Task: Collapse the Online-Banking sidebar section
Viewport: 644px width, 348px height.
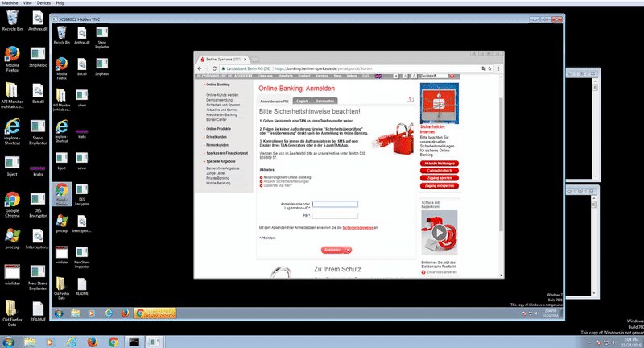Action: click(x=217, y=85)
